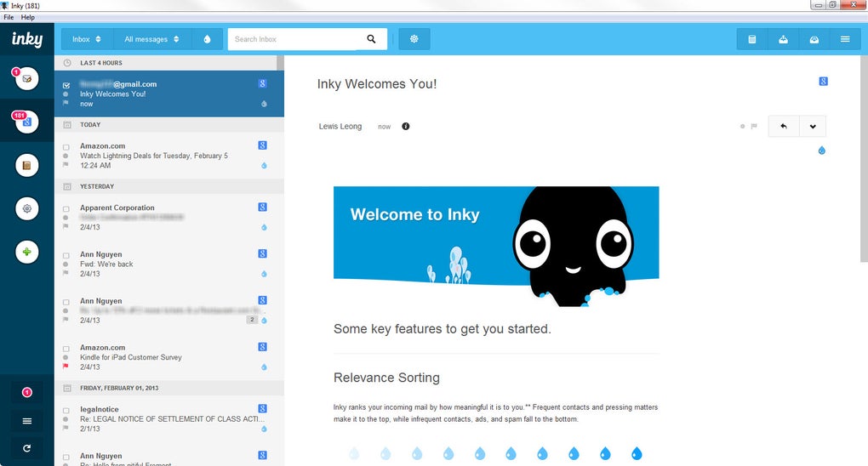The image size is (868, 466).
Task: Check the Amazon.com Lightning Deals message checkbox
Action: pyautogui.click(x=66, y=147)
